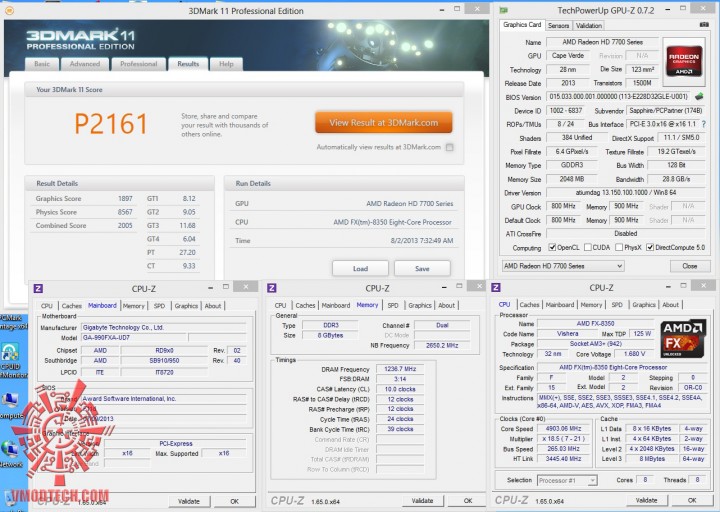Click the Bus Interface question mark icon
The width and height of the screenshot is (720, 512).
click(703, 124)
